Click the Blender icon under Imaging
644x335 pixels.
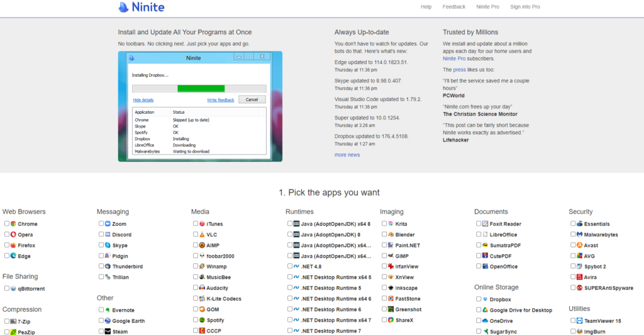click(391, 234)
